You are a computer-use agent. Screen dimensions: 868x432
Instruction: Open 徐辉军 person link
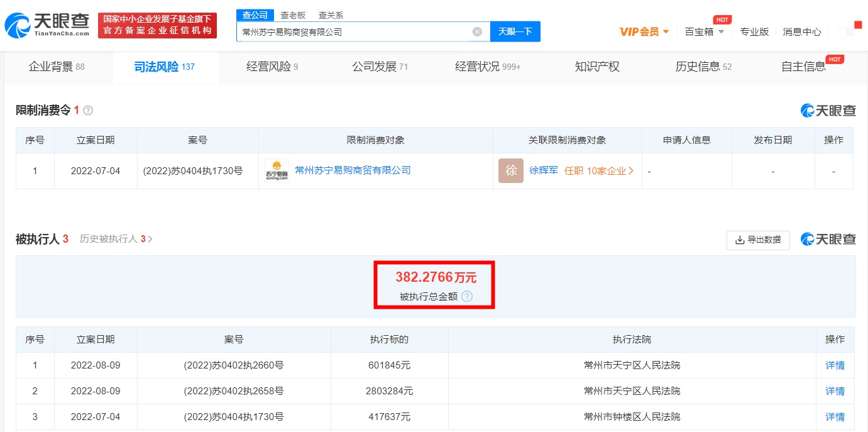544,170
